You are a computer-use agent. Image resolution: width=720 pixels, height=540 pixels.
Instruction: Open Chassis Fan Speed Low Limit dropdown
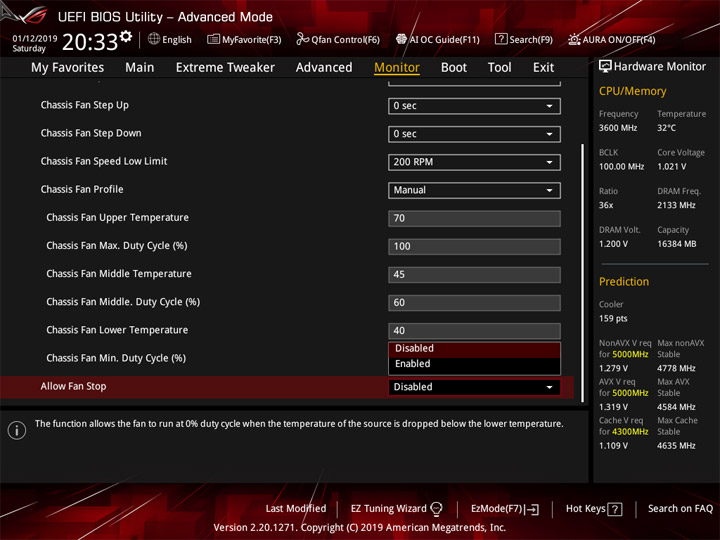pyautogui.click(x=474, y=162)
